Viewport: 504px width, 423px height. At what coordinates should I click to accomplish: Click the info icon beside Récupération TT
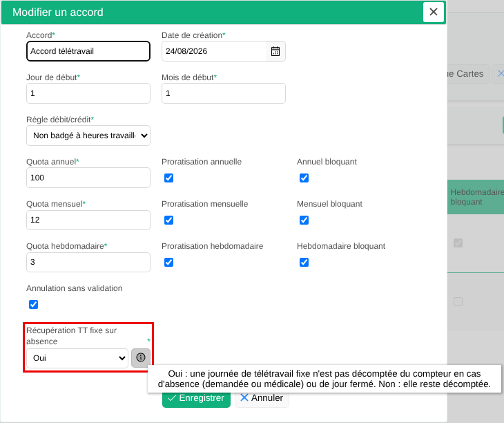pyautogui.click(x=141, y=358)
